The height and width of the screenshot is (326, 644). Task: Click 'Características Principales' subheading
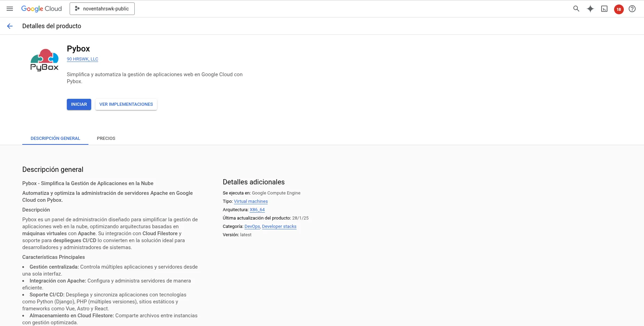coord(54,257)
